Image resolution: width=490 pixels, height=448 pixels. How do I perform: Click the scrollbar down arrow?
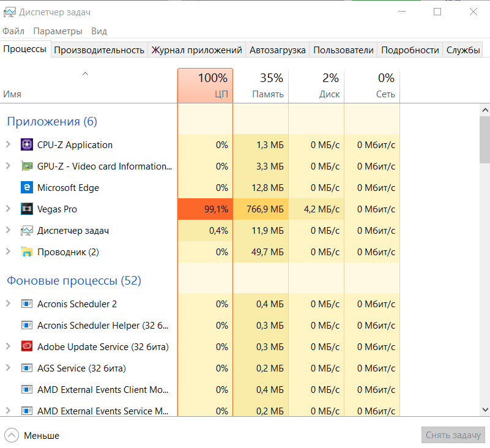point(485,409)
